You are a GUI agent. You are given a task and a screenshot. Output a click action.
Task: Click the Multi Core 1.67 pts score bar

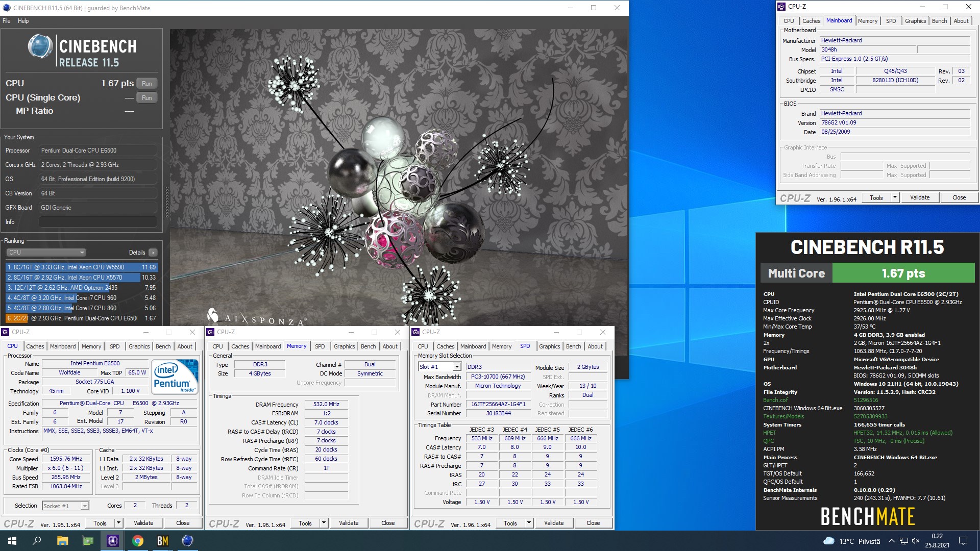(x=903, y=273)
